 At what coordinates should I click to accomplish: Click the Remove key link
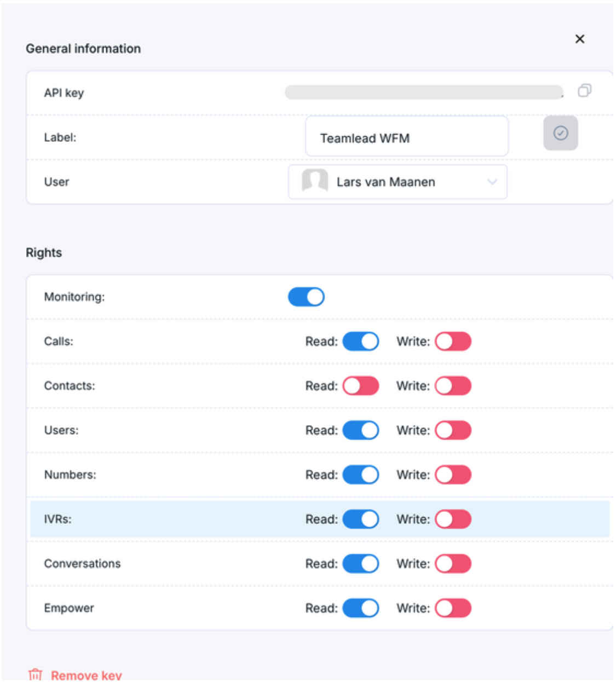click(86, 675)
